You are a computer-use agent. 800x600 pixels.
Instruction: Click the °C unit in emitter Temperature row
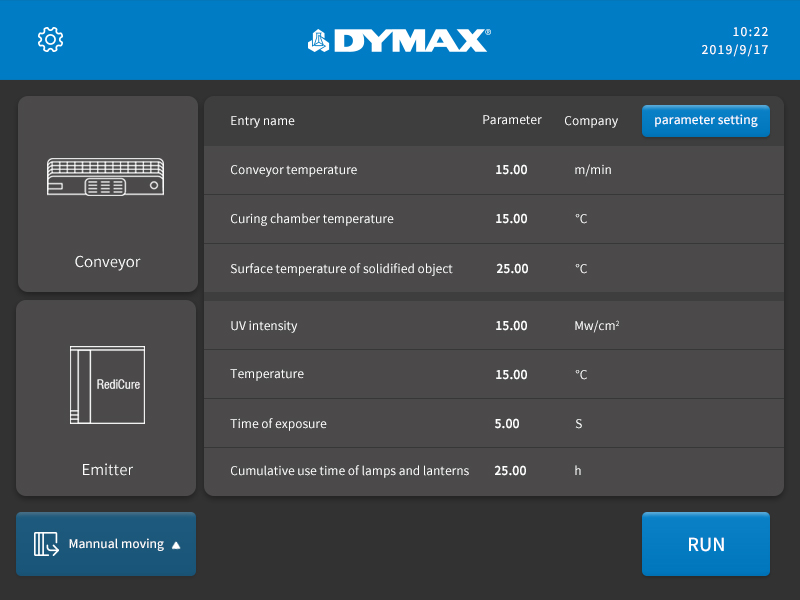(581, 375)
